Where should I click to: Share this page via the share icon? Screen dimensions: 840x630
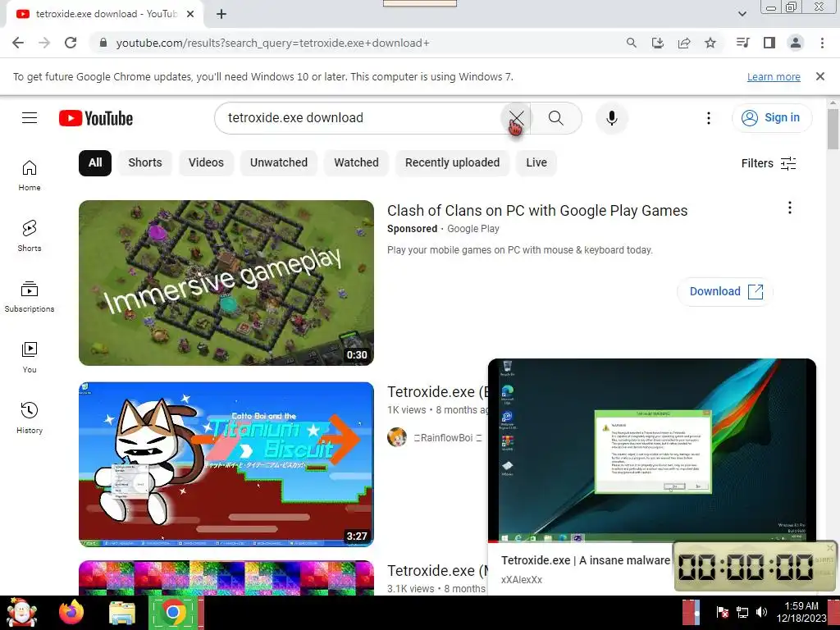coord(684,43)
